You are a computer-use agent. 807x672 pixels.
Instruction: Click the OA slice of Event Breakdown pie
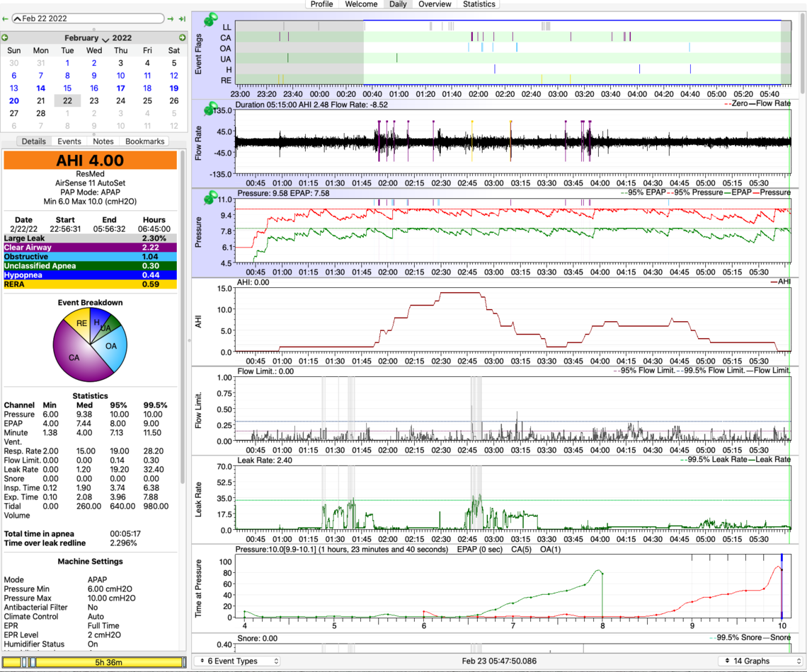pos(112,347)
